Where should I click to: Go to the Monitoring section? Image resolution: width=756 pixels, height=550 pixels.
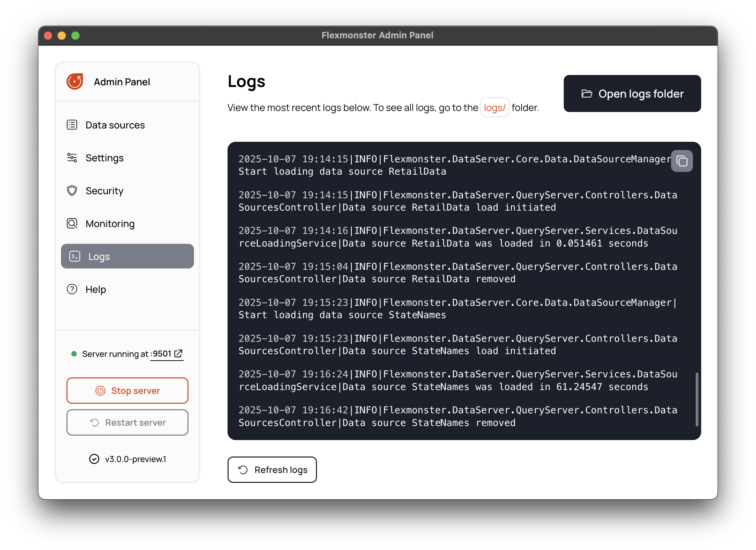110,224
